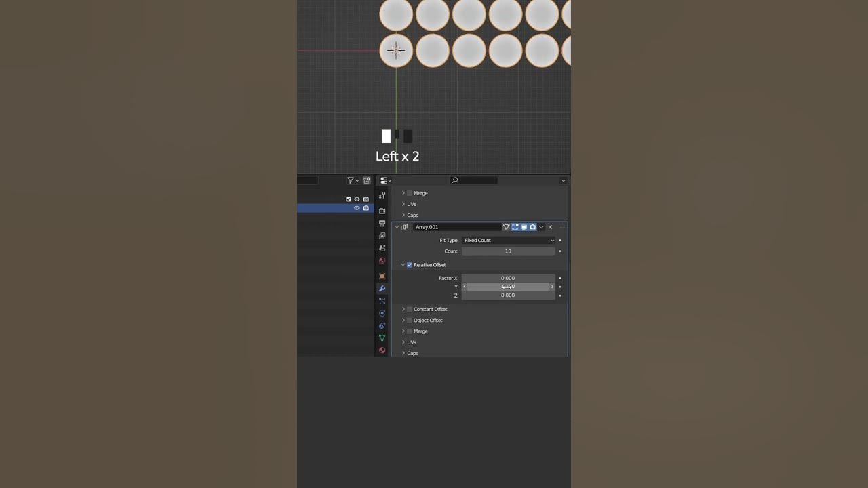Expand the Object Offset section

point(403,321)
